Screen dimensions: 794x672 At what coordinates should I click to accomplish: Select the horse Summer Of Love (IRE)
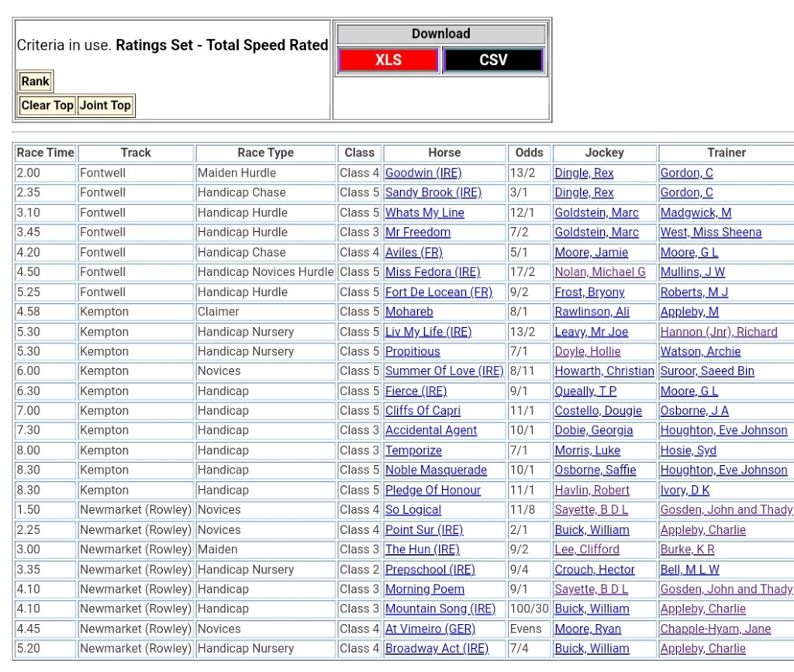pyautogui.click(x=444, y=371)
